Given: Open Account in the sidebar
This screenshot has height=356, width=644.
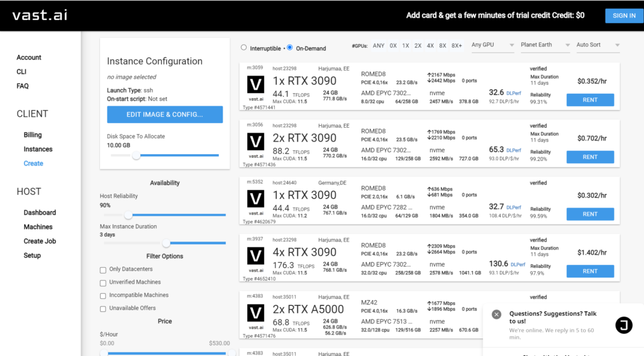Looking at the screenshot, I should 29,57.
